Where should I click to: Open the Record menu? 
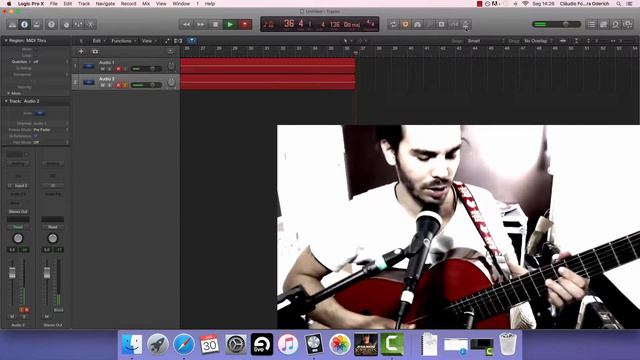point(128,4)
